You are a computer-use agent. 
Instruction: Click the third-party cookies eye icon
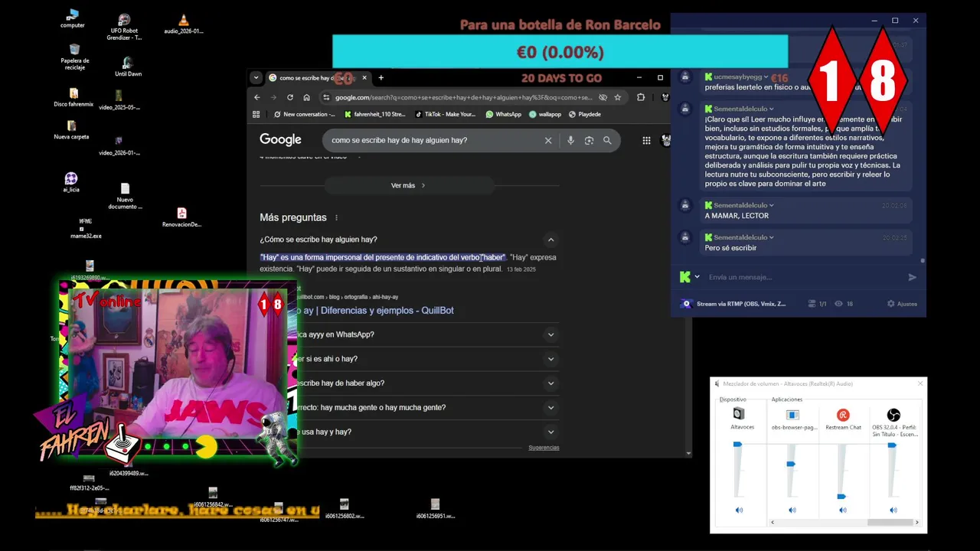pos(603,97)
